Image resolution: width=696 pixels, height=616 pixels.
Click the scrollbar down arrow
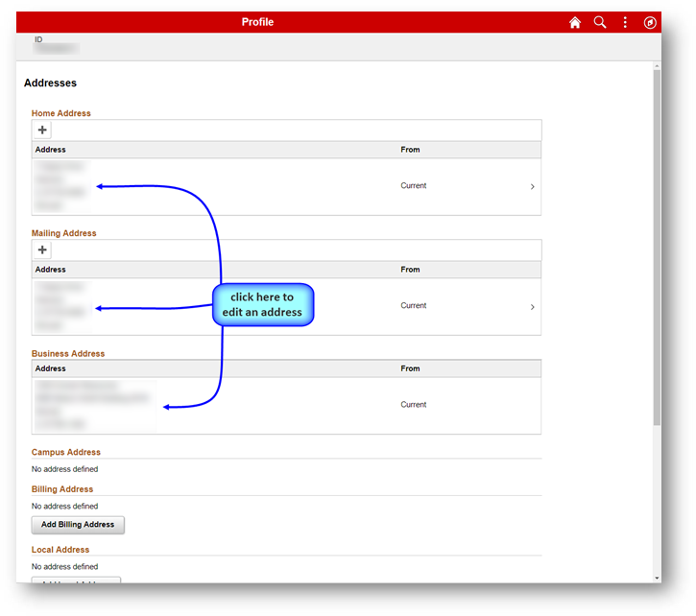[x=657, y=578]
